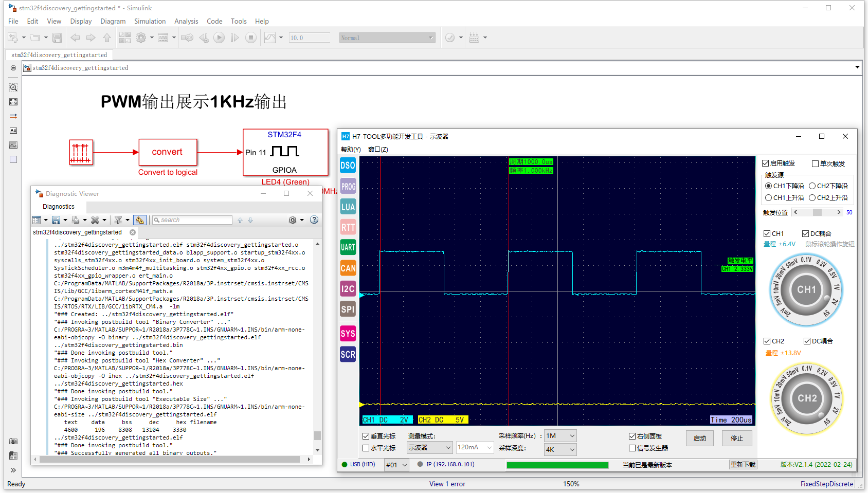Viewport: 868px width, 493px height.
Task: Click Fit to View icon in left palette
Action: click(13, 102)
